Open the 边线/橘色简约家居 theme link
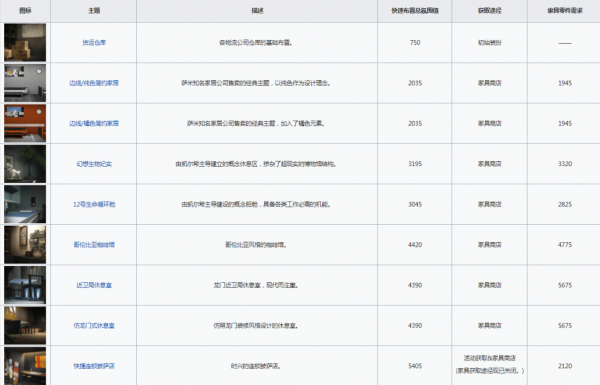 [94, 123]
